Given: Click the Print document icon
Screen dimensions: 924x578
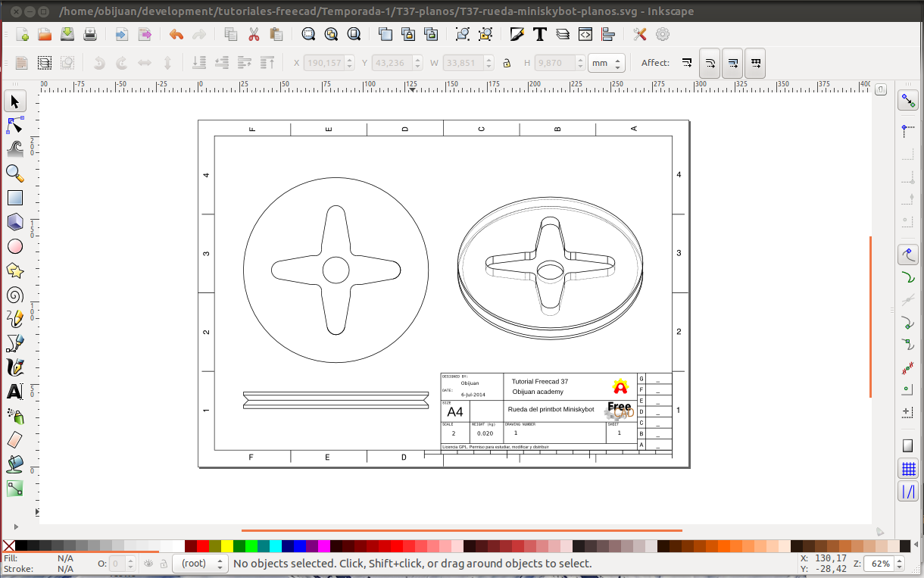Looking at the screenshot, I should click(90, 34).
